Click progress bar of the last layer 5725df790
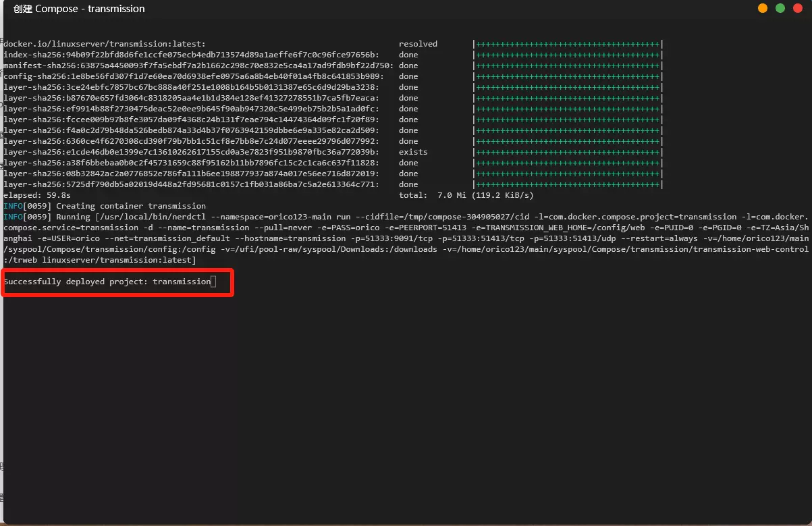 (568, 184)
